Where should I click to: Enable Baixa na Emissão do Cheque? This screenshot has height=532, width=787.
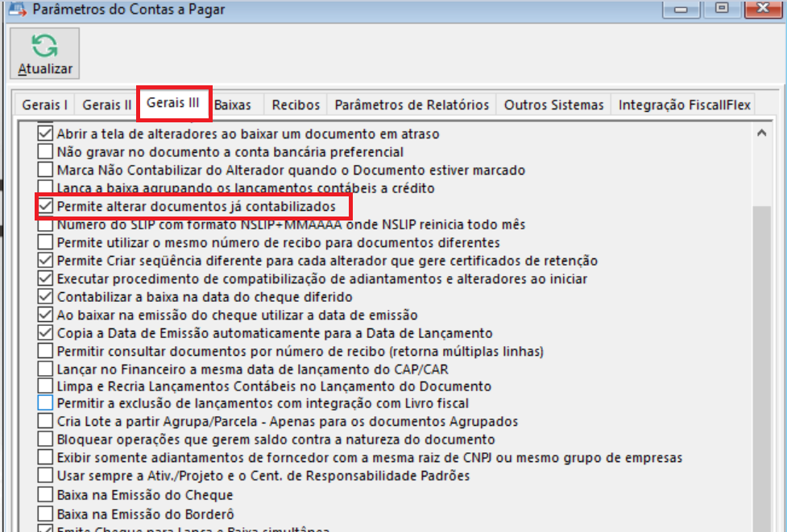(45, 494)
